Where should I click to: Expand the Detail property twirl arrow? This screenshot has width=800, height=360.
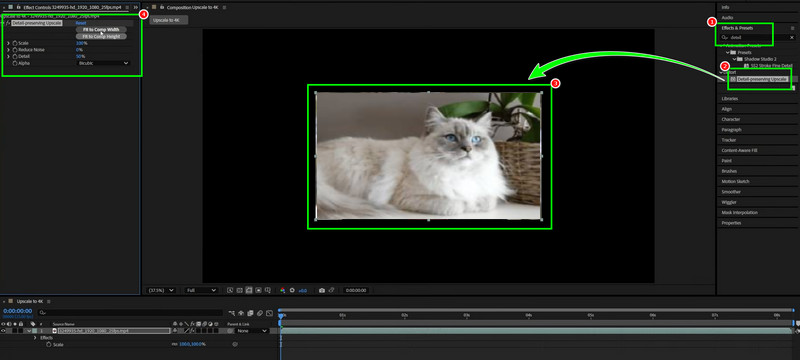click(x=9, y=57)
